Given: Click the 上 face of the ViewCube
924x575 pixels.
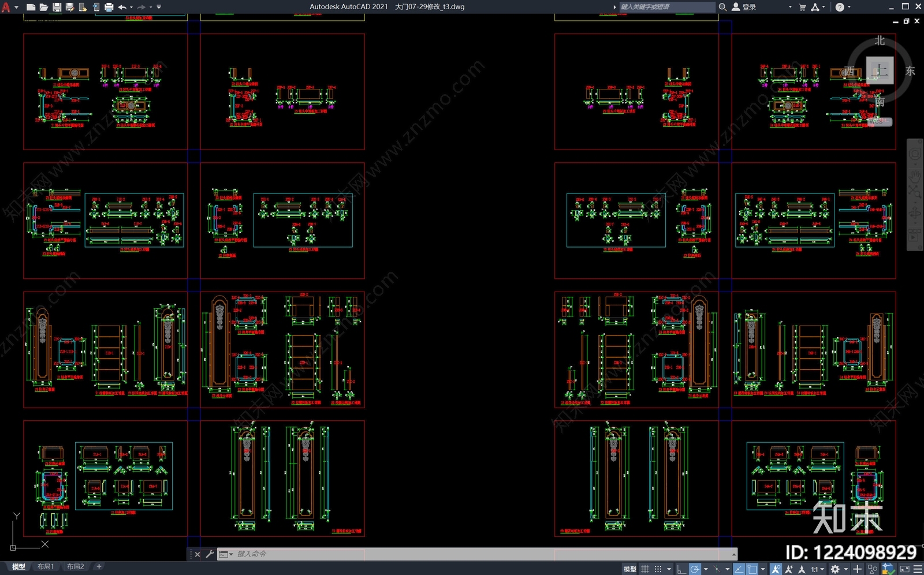Looking at the screenshot, I should [880, 70].
